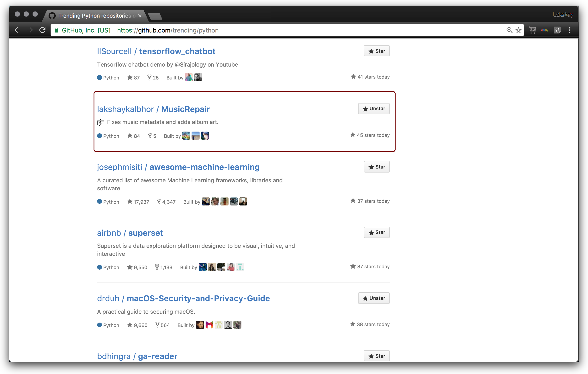Bookmark this page with the star icon
This screenshot has width=588, height=374.
519,30
